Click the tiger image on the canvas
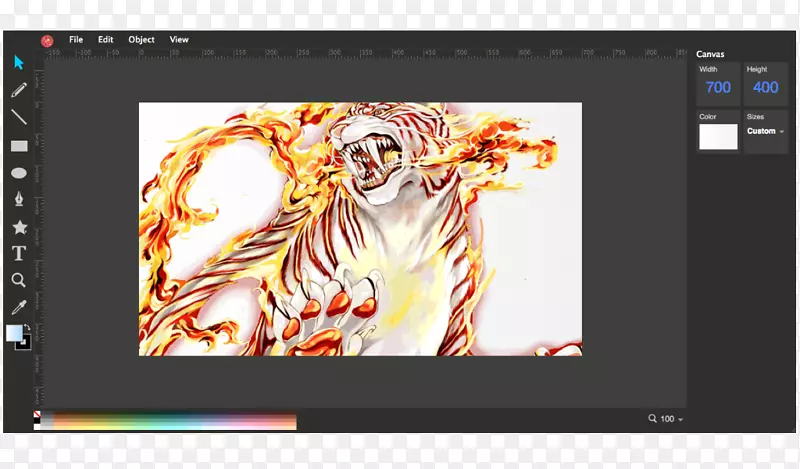Viewport: 800px width, 469px height. click(360, 229)
